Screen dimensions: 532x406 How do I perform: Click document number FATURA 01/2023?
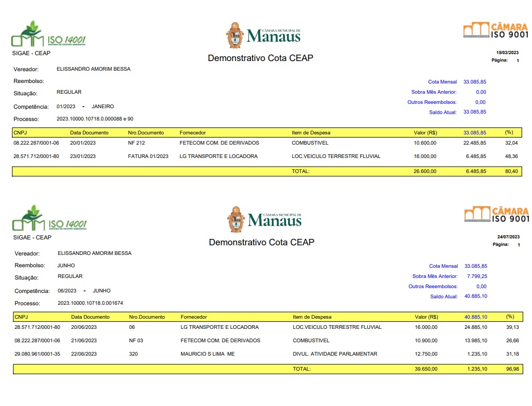pyautogui.click(x=148, y=156)
